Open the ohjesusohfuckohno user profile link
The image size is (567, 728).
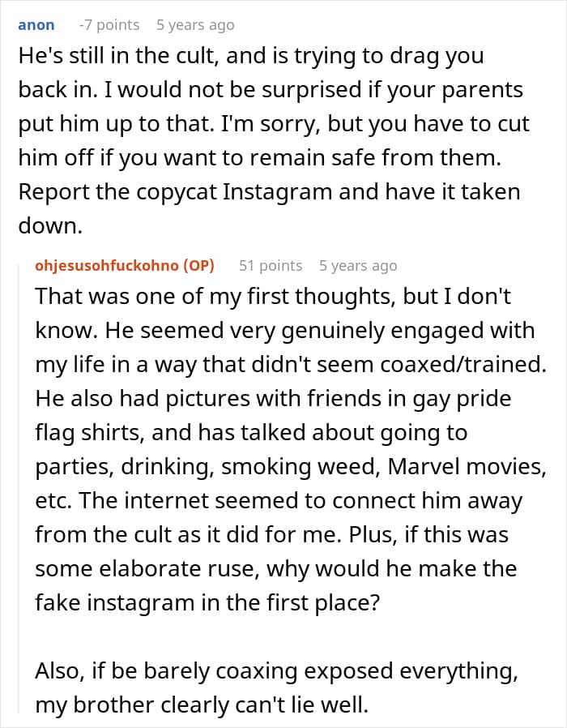point(109,265)
